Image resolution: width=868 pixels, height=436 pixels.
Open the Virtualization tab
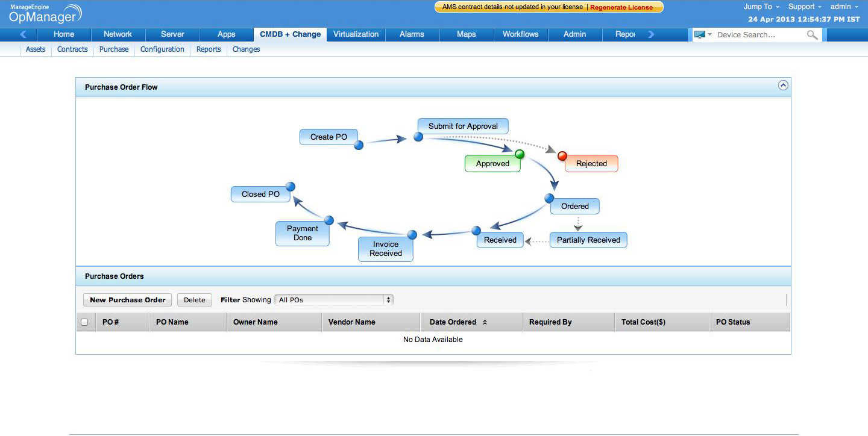tap(356, 34)
